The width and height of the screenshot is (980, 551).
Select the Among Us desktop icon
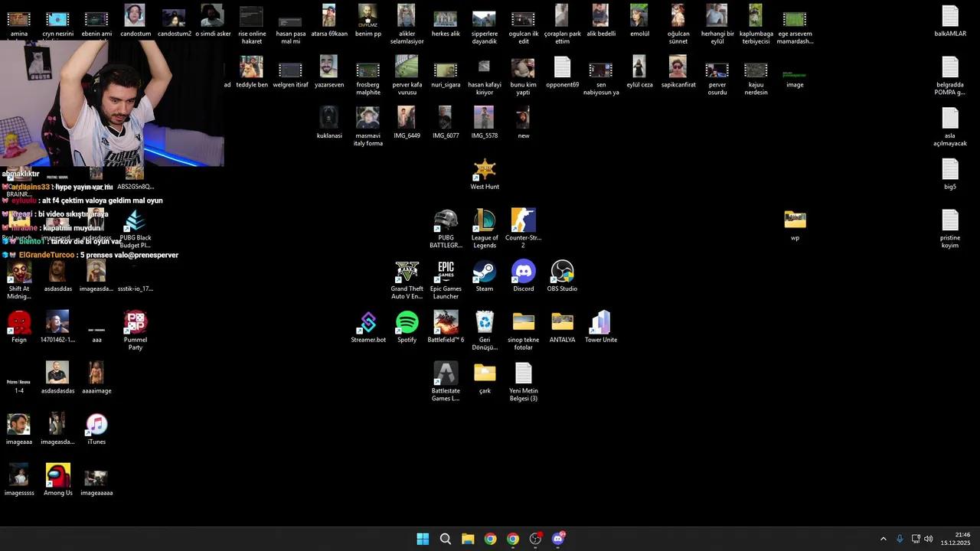click(57, 476)
